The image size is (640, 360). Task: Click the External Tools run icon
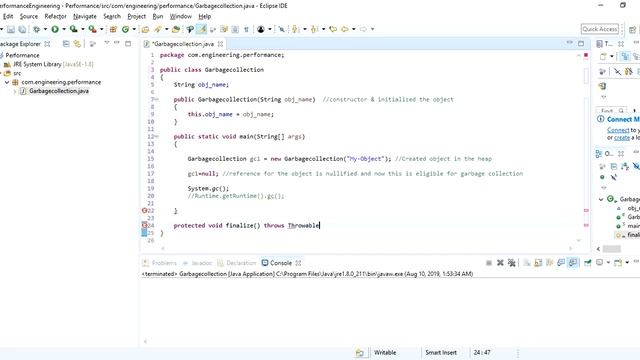pyautogui.click(x=92, y=29)
